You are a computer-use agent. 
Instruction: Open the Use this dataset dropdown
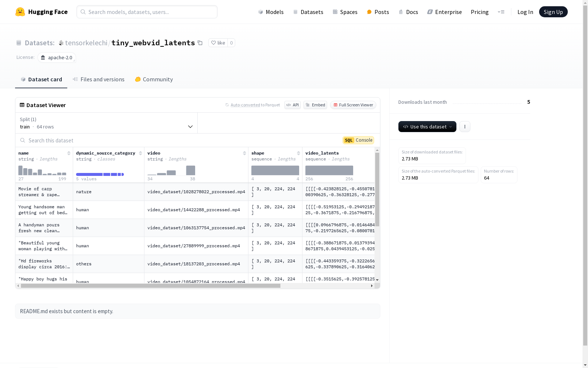tap(427, 127)
